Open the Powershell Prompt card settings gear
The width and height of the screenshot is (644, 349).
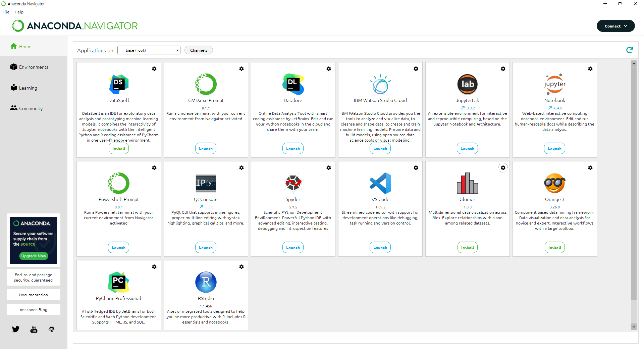(154, 168)
